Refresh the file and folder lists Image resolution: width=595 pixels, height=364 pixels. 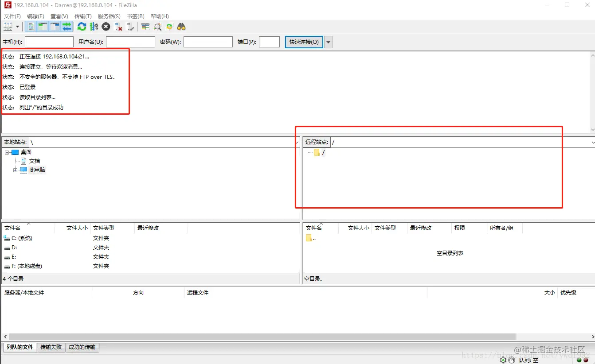(x=82, y=27)
